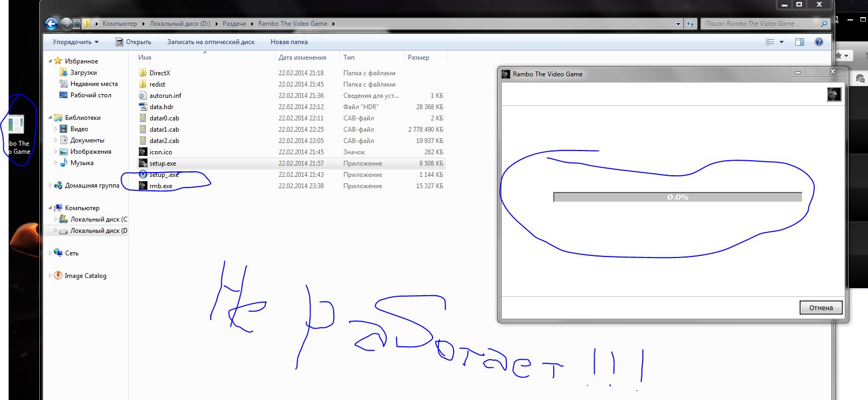The image size is (868, 400).
Task: Click the Explorer Forward navigation arrow
Action: [67, 24]
